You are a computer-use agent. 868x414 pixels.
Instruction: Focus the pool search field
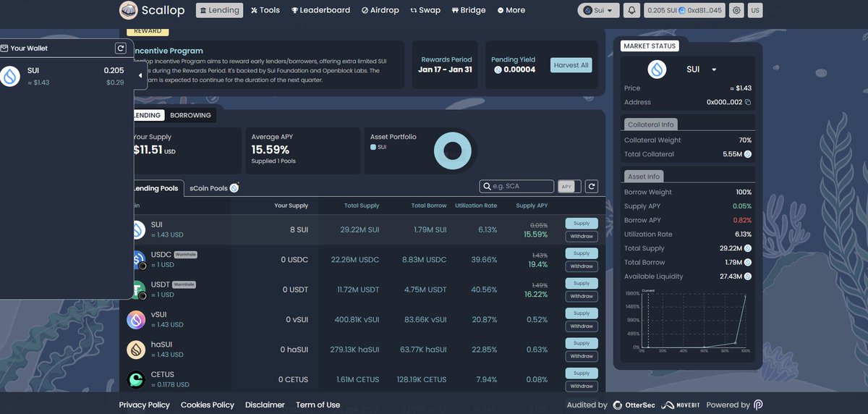(516, 187)
